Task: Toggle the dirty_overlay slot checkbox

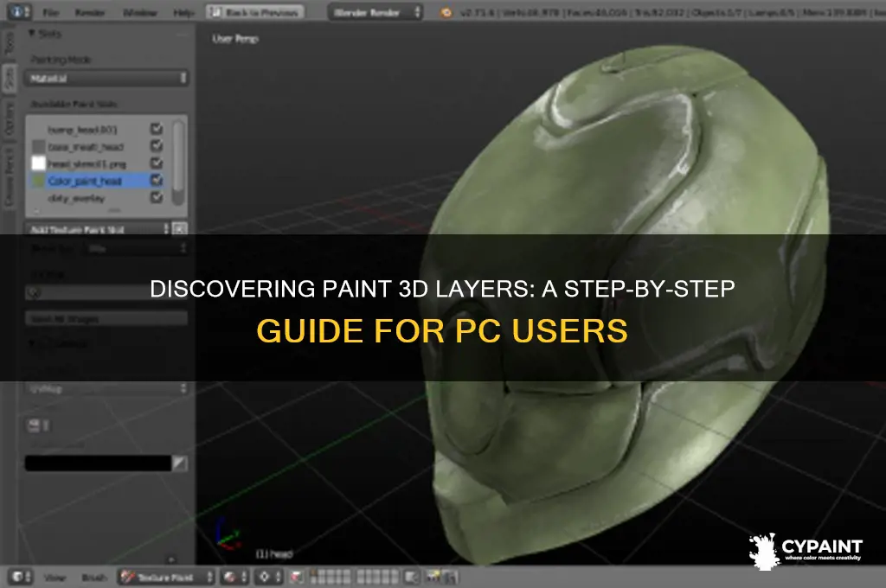Action: click(157, 197)
